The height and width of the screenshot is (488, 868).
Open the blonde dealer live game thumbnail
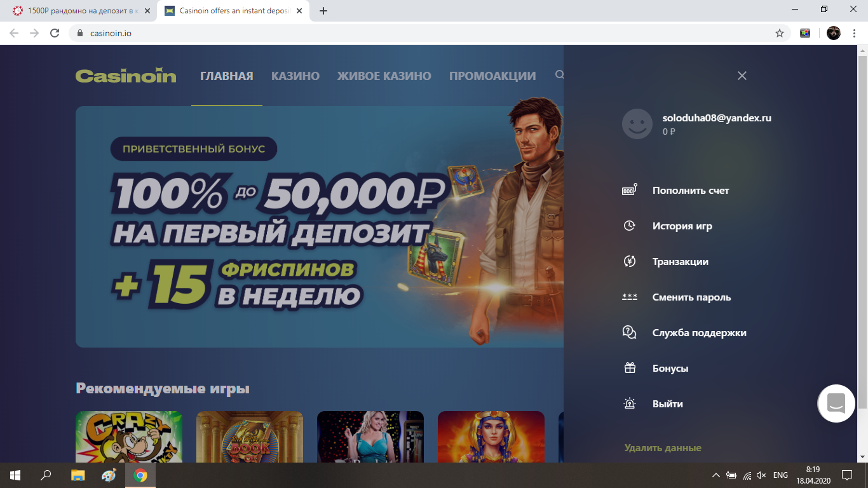pyautogui.click(x=370, y=437)
